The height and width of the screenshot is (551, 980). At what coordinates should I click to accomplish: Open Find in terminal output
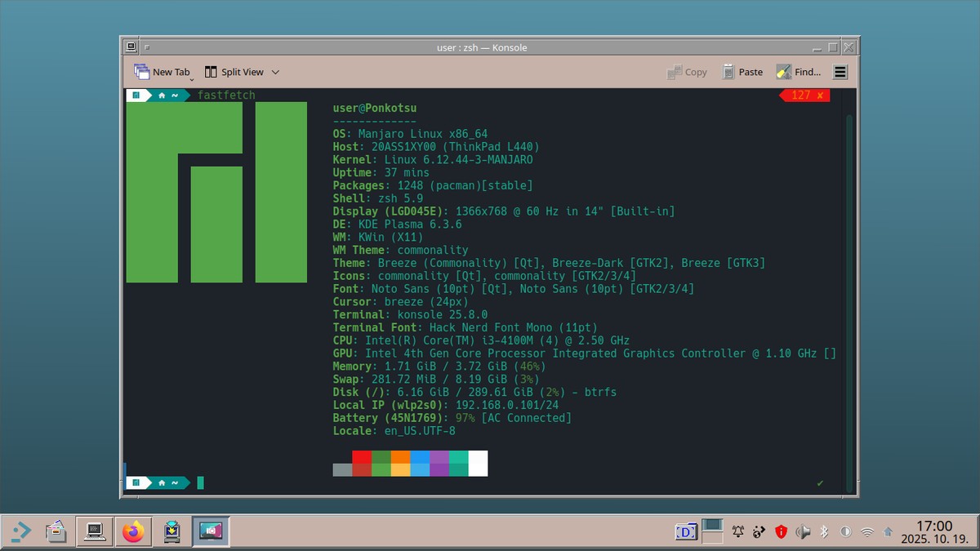(x=798, y=72)
